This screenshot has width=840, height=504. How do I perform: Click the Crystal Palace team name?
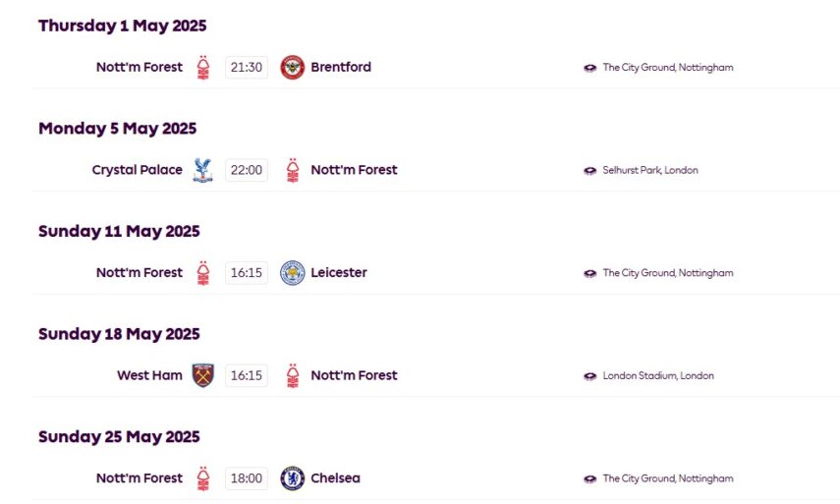tap(137, 170)
